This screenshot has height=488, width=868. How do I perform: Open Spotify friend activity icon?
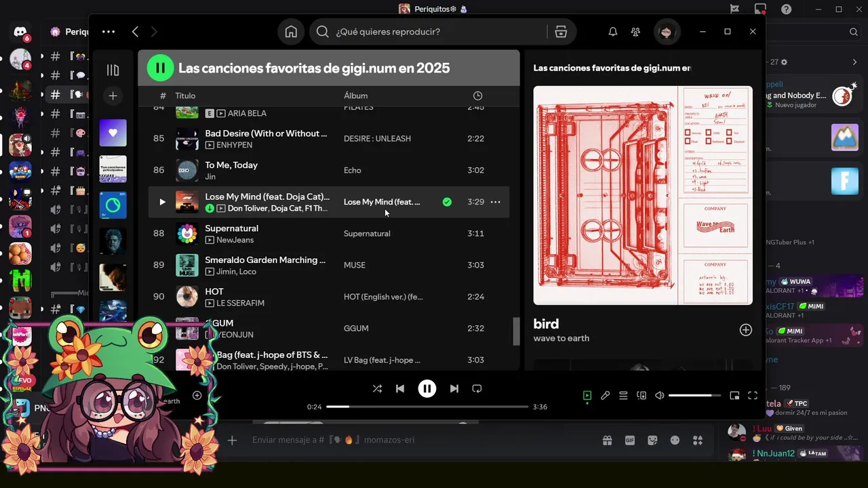(635, 32)
